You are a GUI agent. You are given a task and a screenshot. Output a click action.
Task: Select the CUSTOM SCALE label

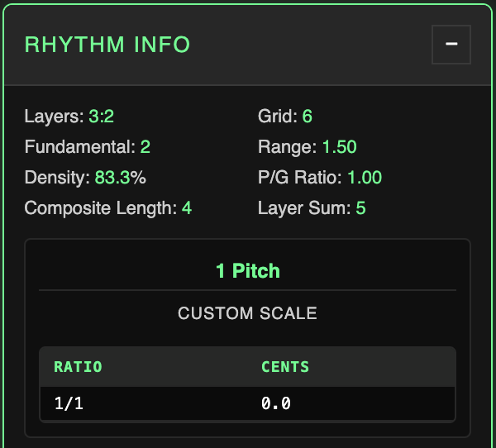[248, 314]
